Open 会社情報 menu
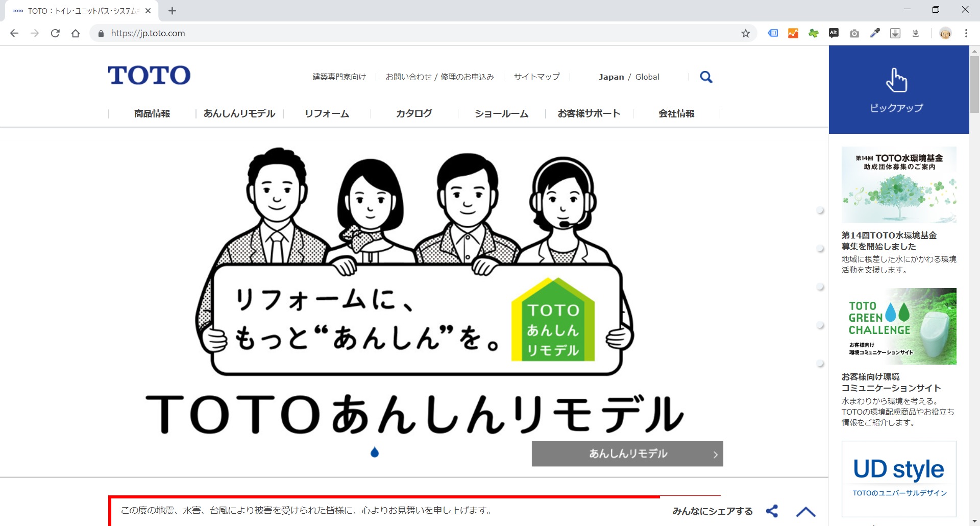This screenshot has width=980, height=526. (676, 113)
